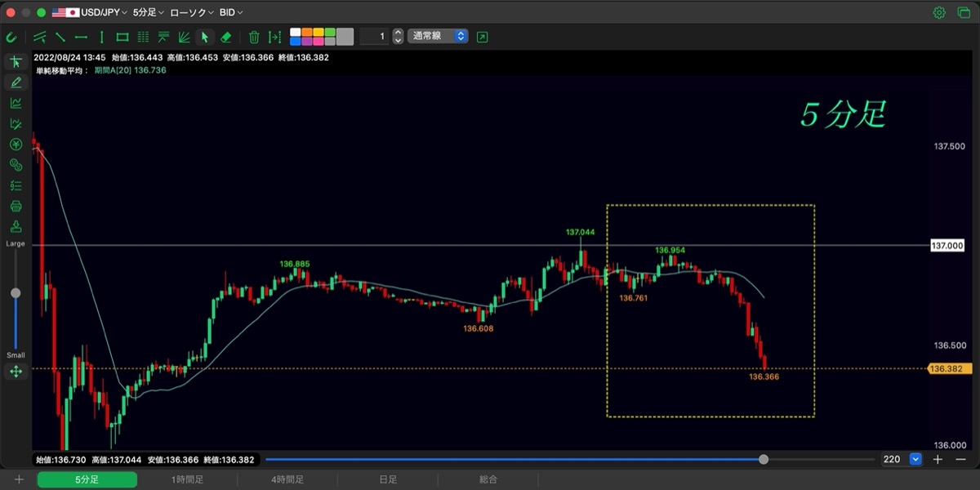The image size is (980, 490).
Task: Open the USD/JPY currency pair dropdown
Action: 90,12
